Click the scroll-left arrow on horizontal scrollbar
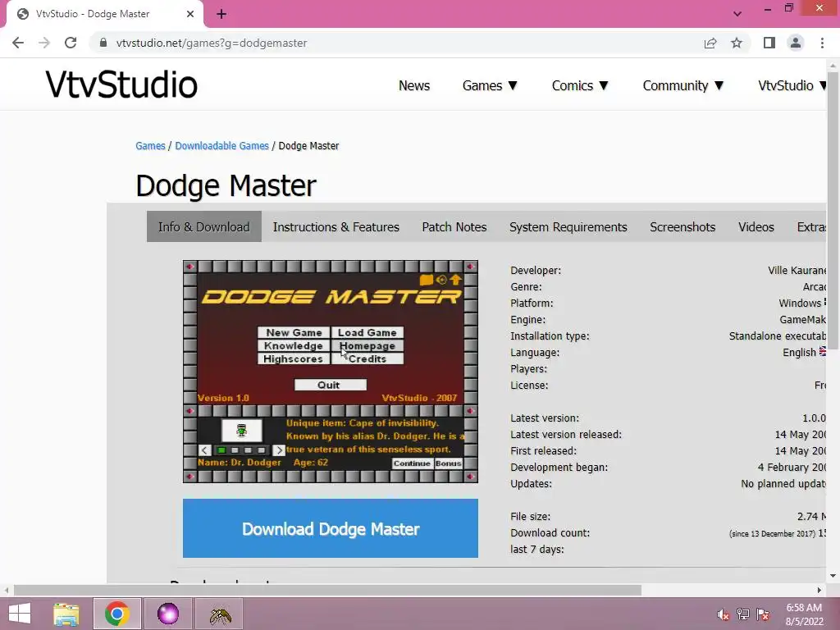Screen dimensions: 840x630 coord(7,591)
